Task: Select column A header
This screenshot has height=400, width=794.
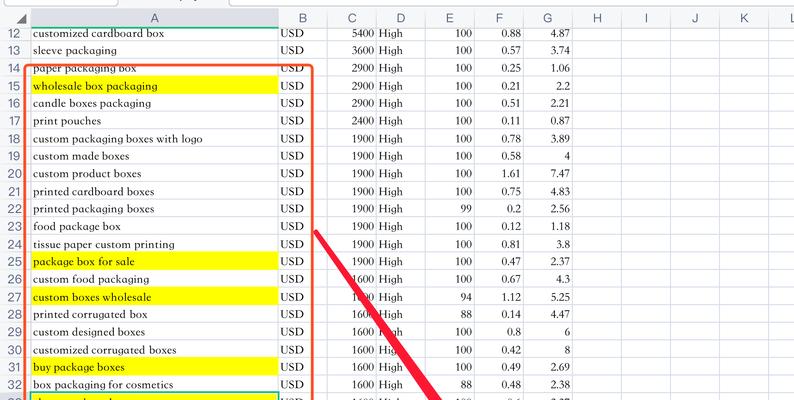Action: [154, 17]
